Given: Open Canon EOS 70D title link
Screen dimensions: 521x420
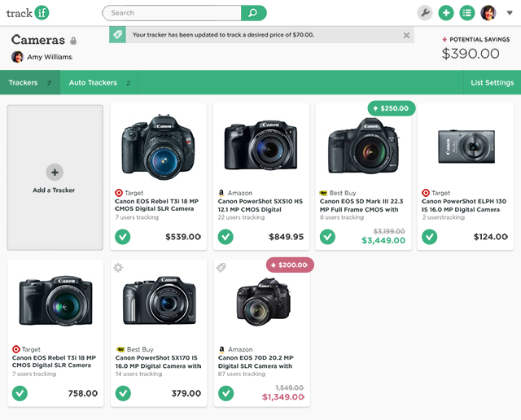Looking at the screenshot, I should point(256,362).
